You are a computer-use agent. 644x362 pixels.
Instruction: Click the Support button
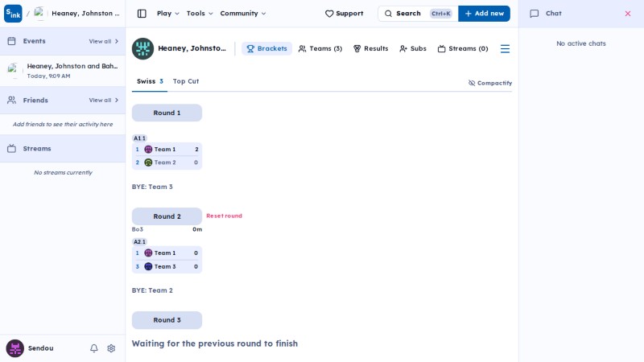point(345,14)
